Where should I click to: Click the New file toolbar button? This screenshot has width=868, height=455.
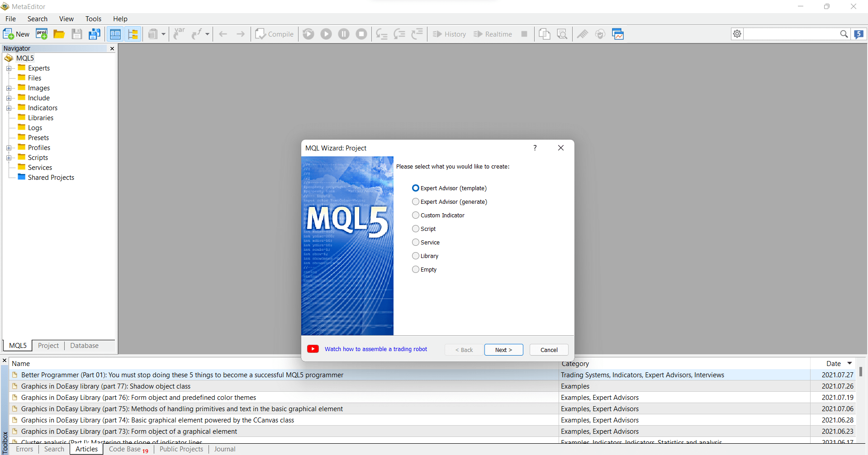16,34
